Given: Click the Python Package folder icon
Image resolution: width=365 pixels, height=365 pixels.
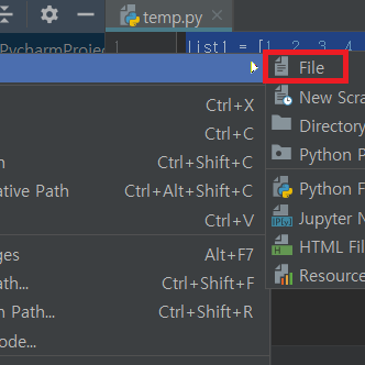Looking at the screenshot, I should [x=281, y=152].
